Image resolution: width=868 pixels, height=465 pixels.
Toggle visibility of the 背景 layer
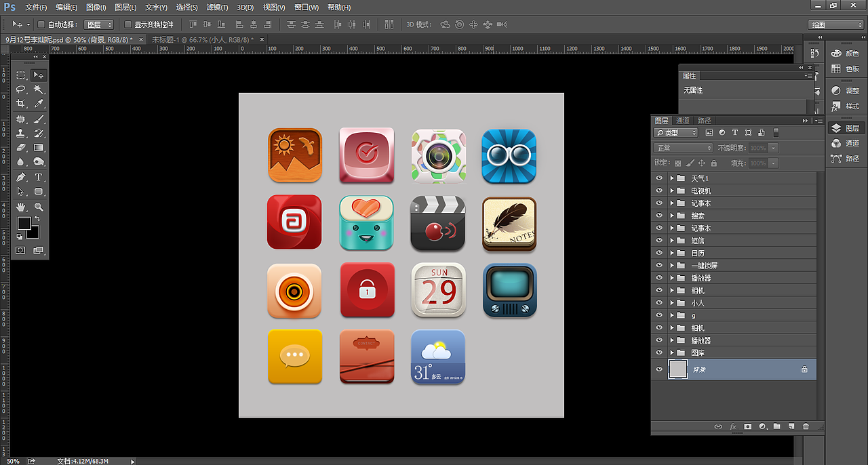click(659, 369)
